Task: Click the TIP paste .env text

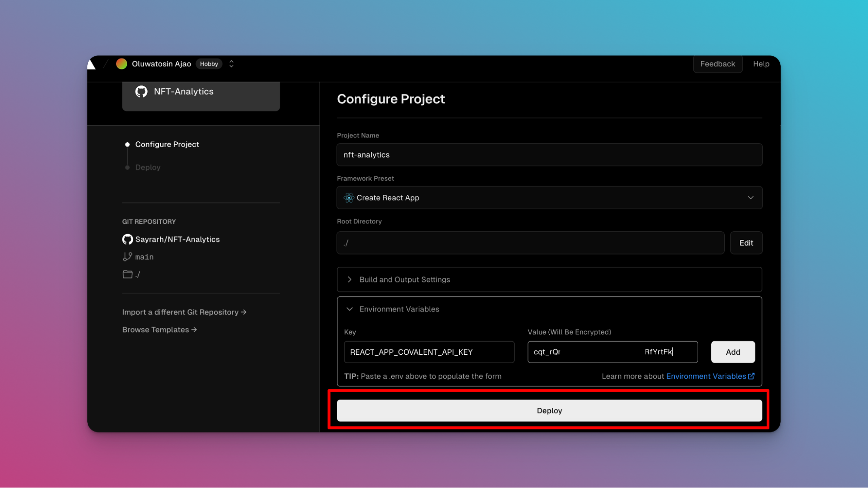Action: [422, 377]
